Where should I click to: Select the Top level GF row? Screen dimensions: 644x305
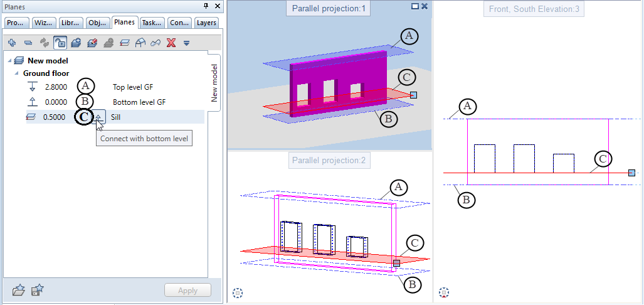click(132, 87)
